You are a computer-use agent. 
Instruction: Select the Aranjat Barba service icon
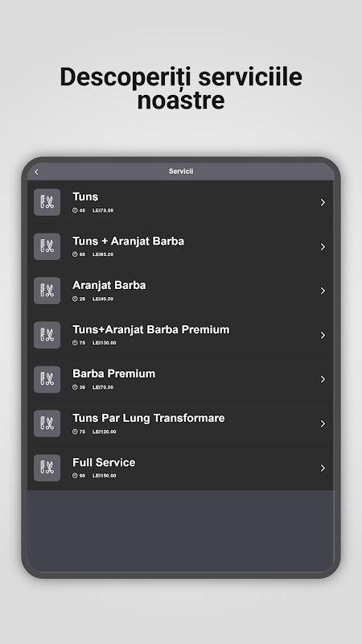47,291
